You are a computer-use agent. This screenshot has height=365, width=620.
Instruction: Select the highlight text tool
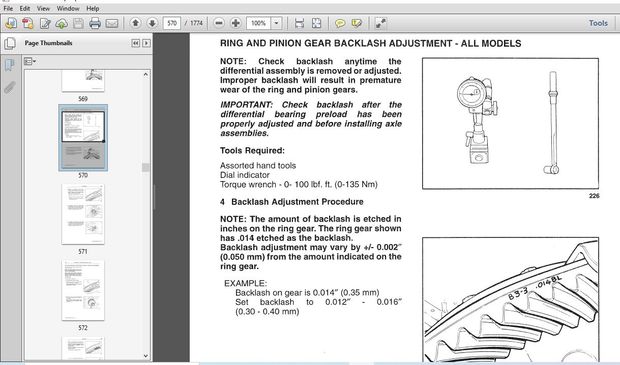point(356,23)
